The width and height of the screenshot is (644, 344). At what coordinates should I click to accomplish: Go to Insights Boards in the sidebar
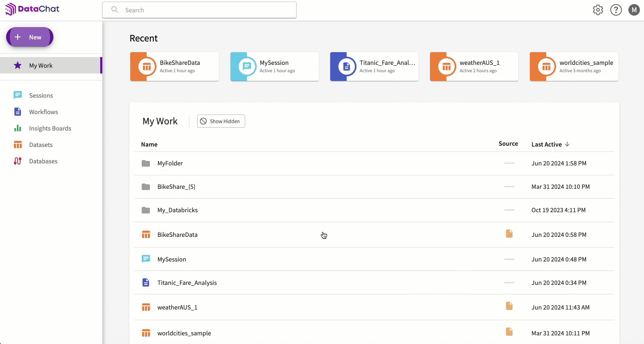(50, 128)
